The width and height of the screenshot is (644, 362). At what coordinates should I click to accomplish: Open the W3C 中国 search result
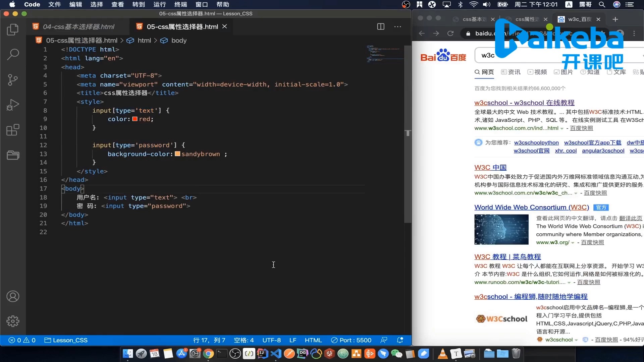click(490, 167)
